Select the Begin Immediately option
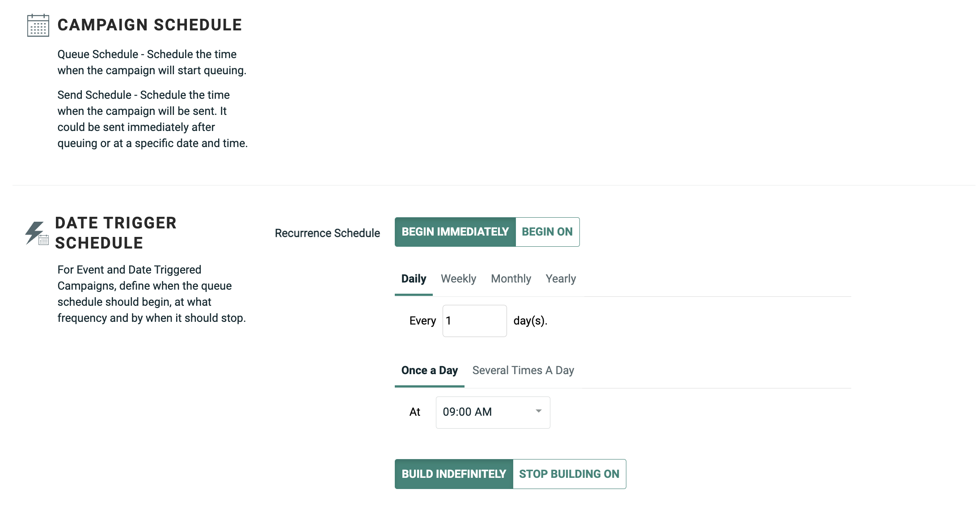 tap(455, 232)
